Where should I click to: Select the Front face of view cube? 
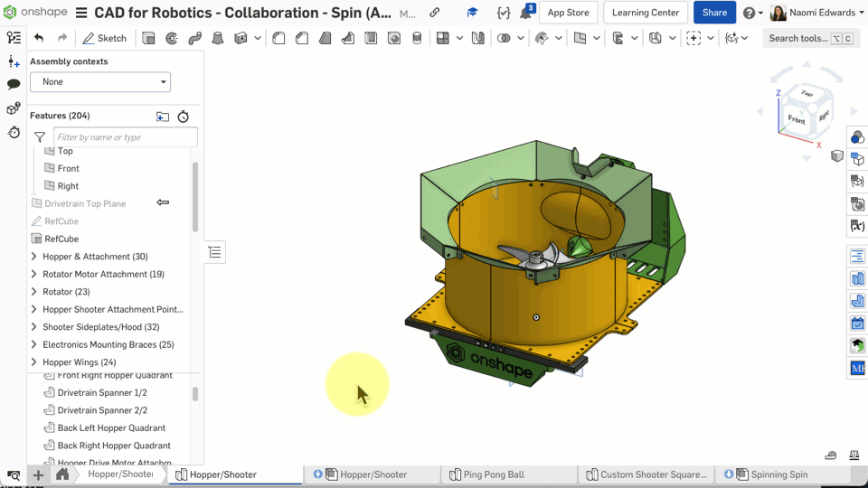point(796,119)
